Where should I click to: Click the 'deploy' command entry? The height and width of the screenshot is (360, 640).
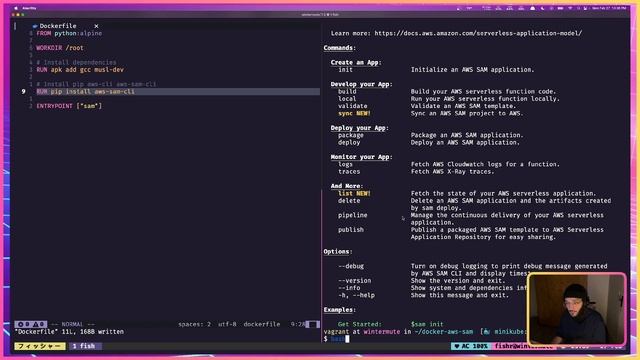coord(349,142)
